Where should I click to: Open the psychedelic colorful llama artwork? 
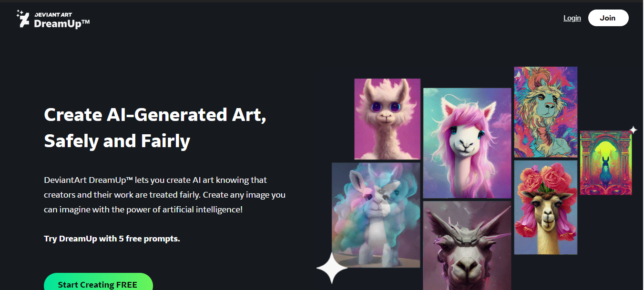click(x=546, y=112)
